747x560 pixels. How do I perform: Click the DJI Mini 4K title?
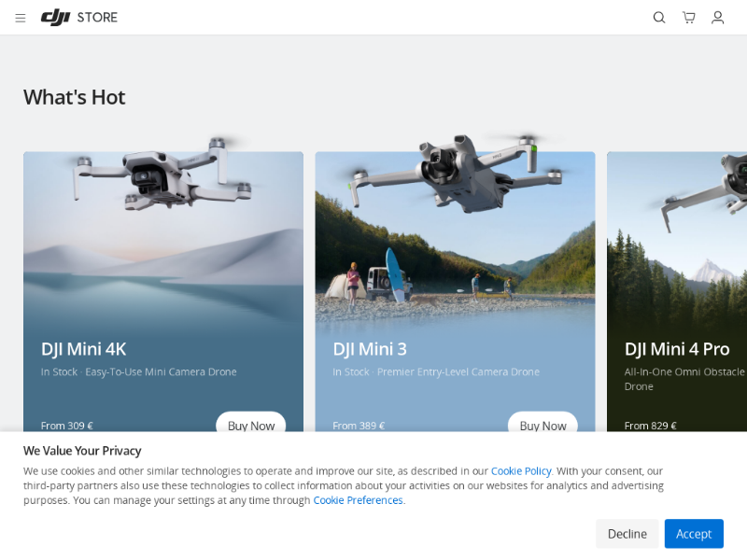(83, 349)
